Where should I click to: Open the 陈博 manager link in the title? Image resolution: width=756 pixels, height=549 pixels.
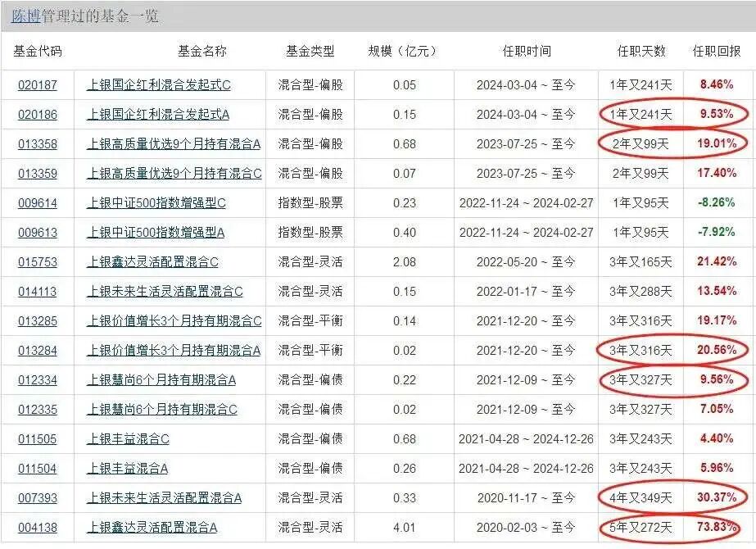26,16
